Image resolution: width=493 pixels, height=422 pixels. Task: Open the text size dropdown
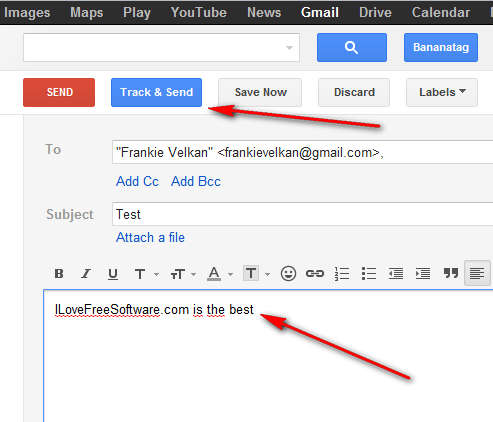(x=183, y=274)
